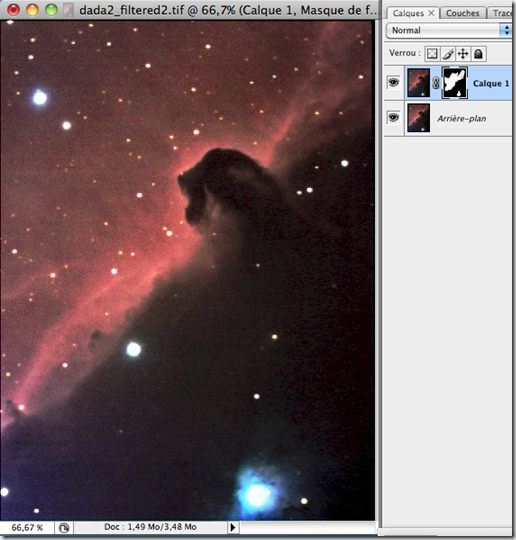This screenshot has height=540, width=516.
Task: Click the blend mode stepper arrows
Action: coord(506,30)
